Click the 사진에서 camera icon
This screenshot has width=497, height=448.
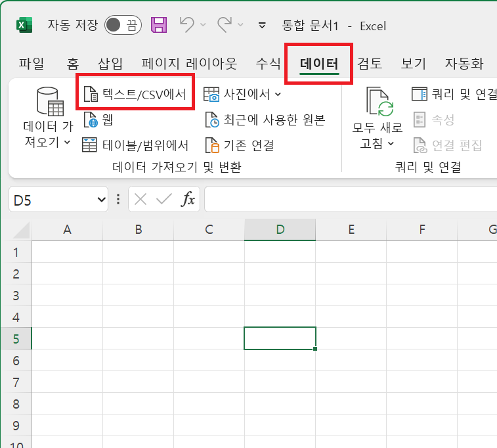pyautogui.click(x=211, y=94)
